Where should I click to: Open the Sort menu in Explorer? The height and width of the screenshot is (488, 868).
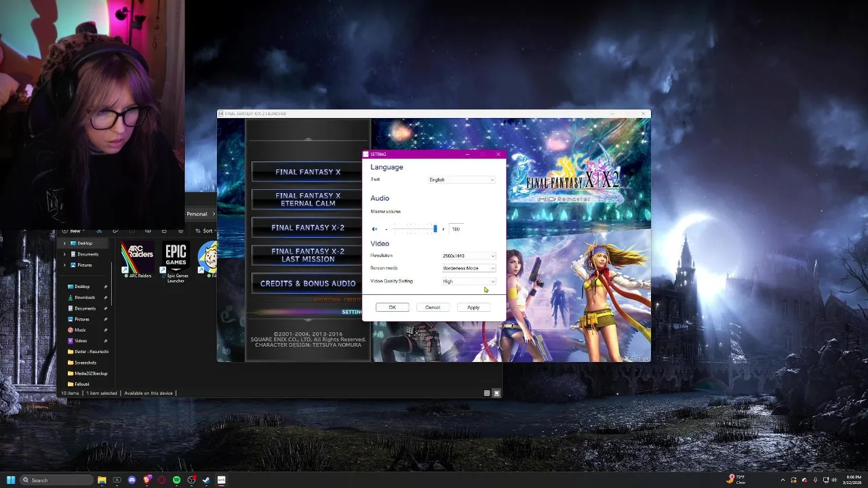(206, 231)
